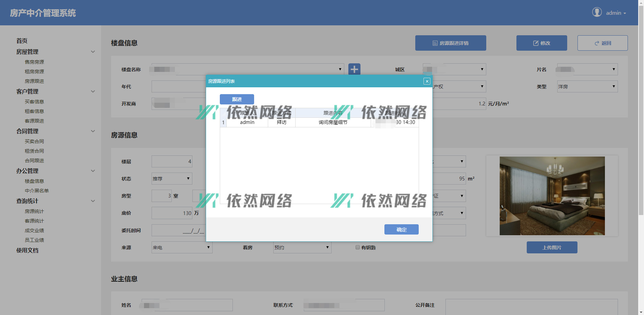
Task: Click the 业主 姓名 input field
Action: point(187,305)
